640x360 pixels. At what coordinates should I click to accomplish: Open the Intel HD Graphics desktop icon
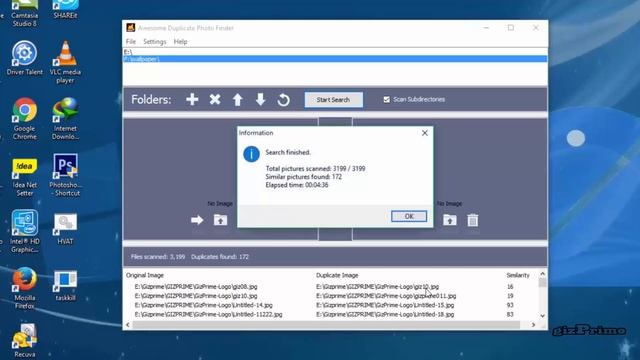[x=24, y=231]
